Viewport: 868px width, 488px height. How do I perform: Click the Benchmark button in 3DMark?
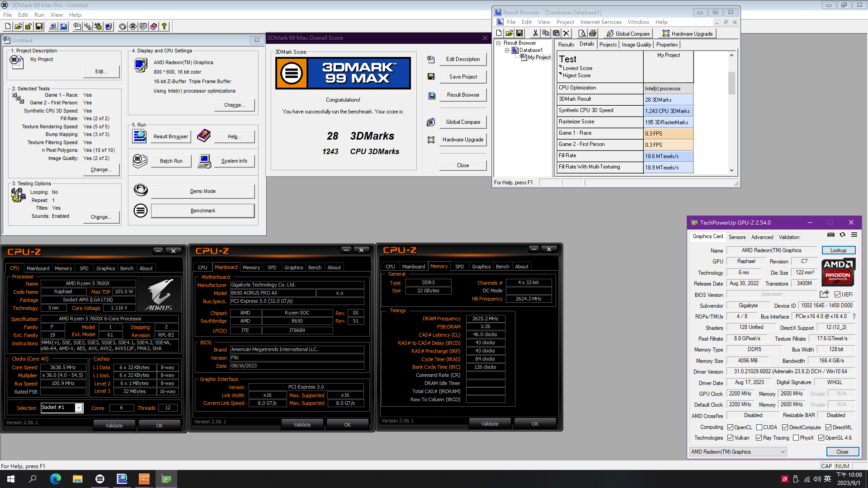(203, 211)
